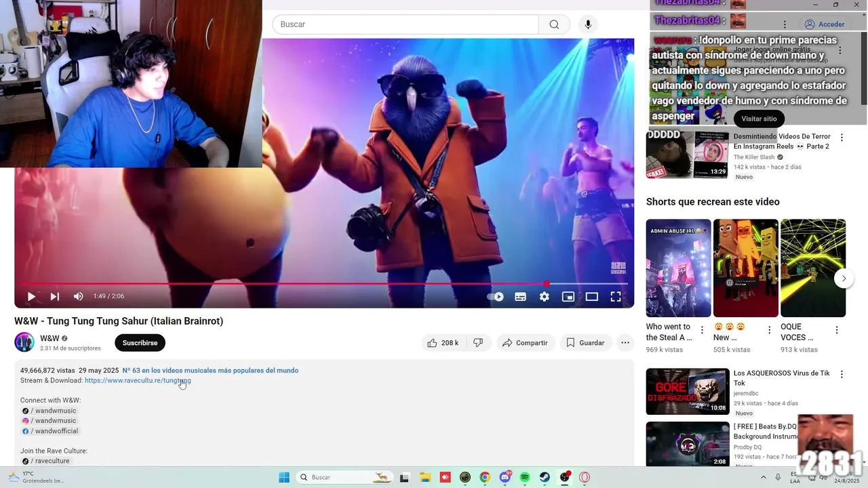Open File Explorer from the taskbar
Screen dimensions: 868x488
pos(425,477)
